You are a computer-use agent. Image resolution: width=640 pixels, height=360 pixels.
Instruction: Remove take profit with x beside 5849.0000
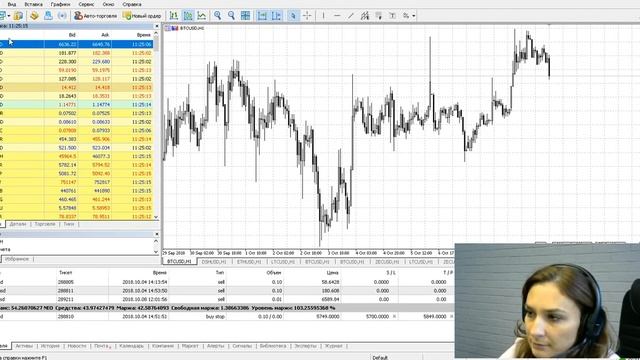coord(451,316)
